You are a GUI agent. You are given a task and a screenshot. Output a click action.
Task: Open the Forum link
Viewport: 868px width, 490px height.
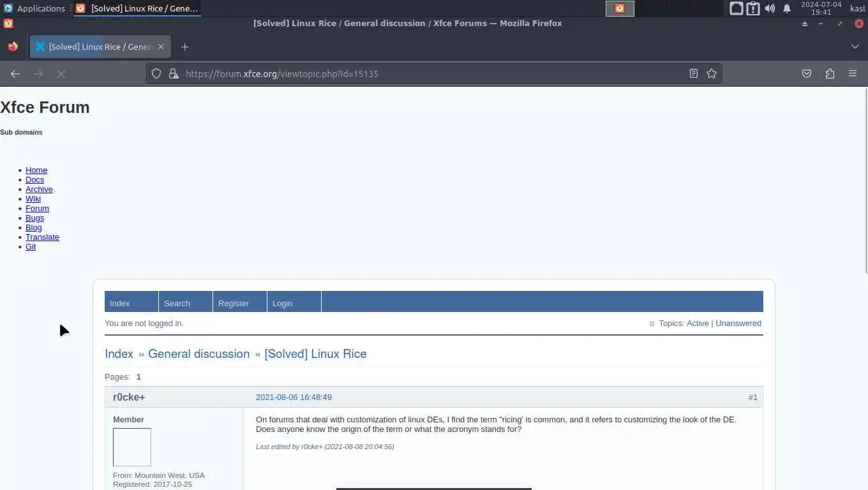37,209
